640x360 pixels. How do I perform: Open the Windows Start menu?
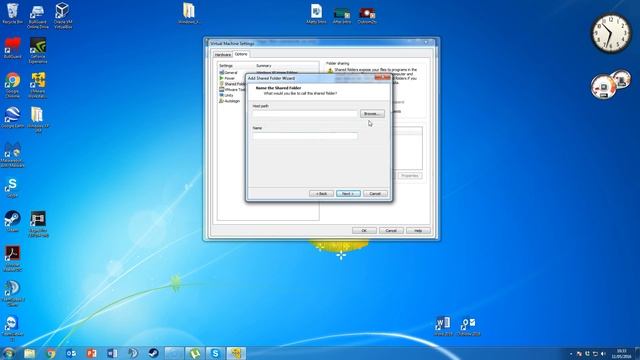point(8,353)
